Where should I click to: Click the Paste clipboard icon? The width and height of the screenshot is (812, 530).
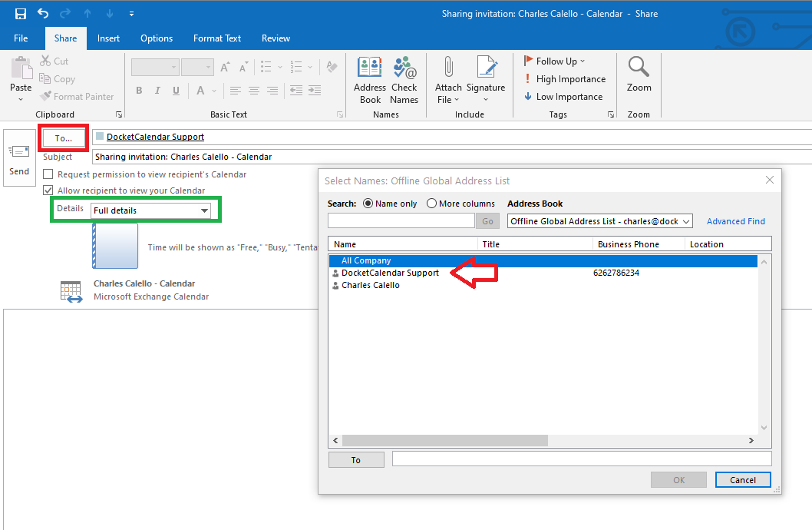point(21,68)
